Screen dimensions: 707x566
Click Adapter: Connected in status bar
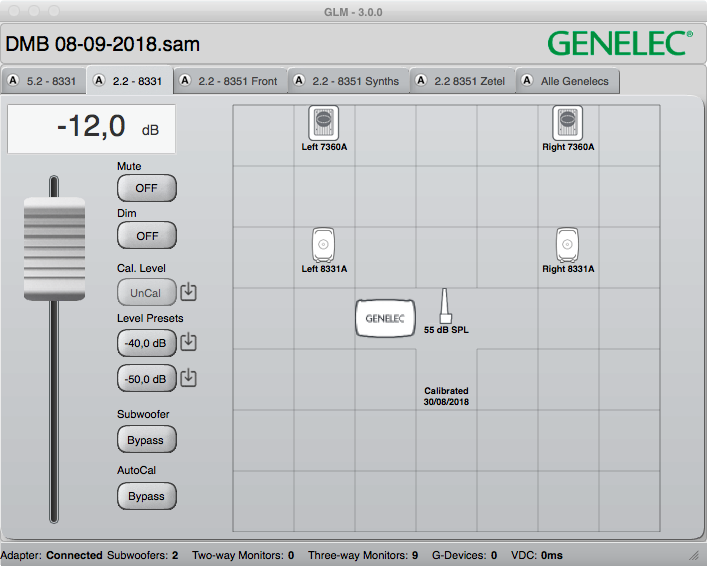coord(51,555)
